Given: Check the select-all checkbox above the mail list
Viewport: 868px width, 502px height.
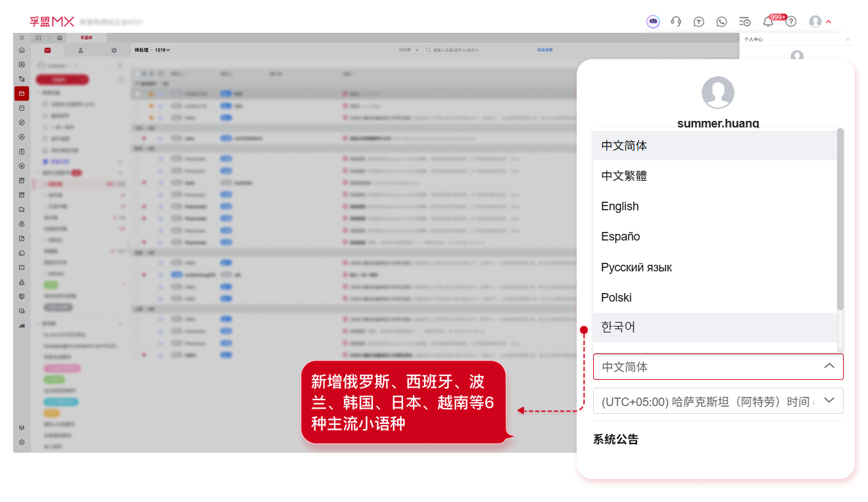Looking at the screenshot, I should [x=137, y=73].
